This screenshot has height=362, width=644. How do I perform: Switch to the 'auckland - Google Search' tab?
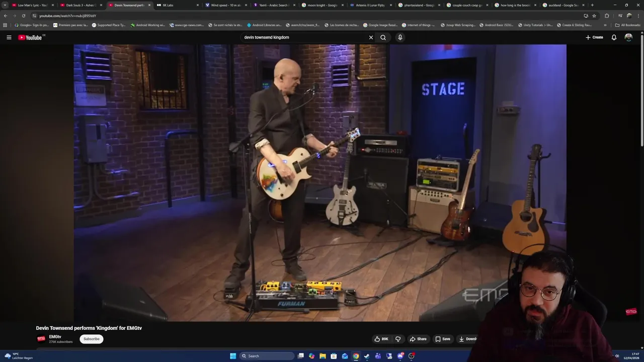(x=563, y=5)
